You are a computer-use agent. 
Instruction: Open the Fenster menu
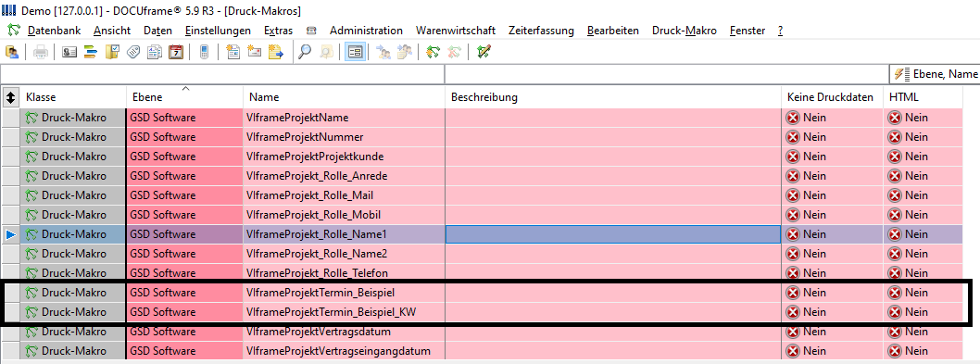tap(747, 30)
